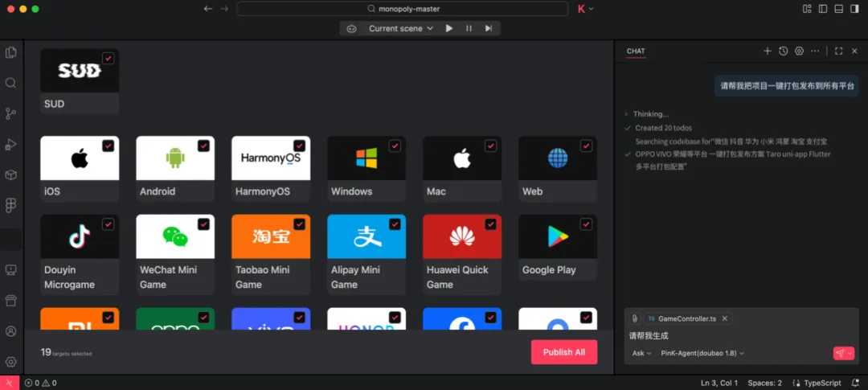Screen dimensions: 868x390
Task: Select the Alipay Mini Game thumbnail
Action: (366, 236)
